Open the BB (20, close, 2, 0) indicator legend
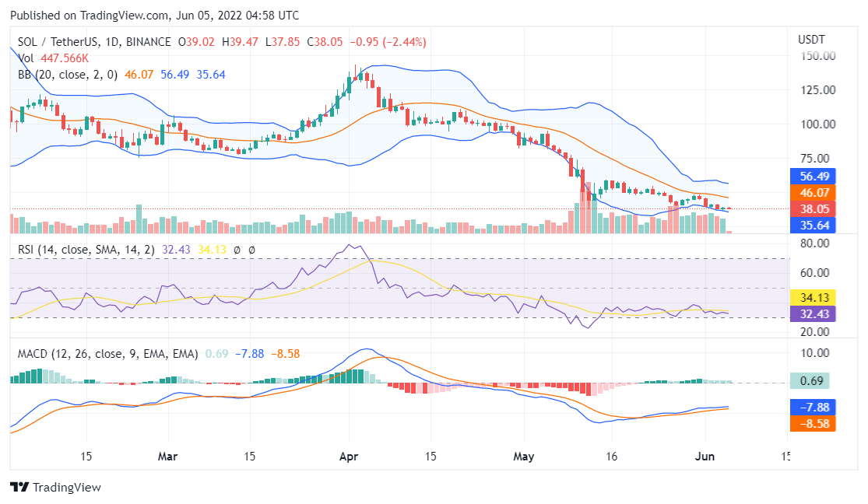Viewport: 868px width, 504px height. point(68,75)
